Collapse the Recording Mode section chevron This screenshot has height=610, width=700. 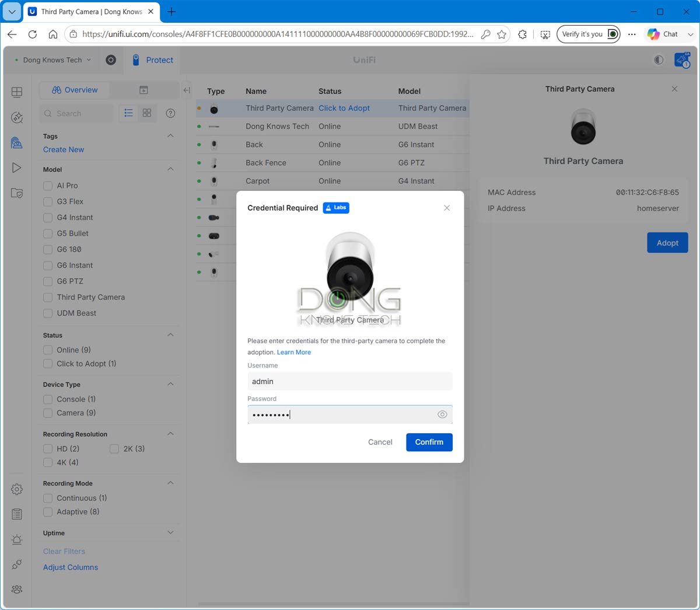(x=170, y=482)
